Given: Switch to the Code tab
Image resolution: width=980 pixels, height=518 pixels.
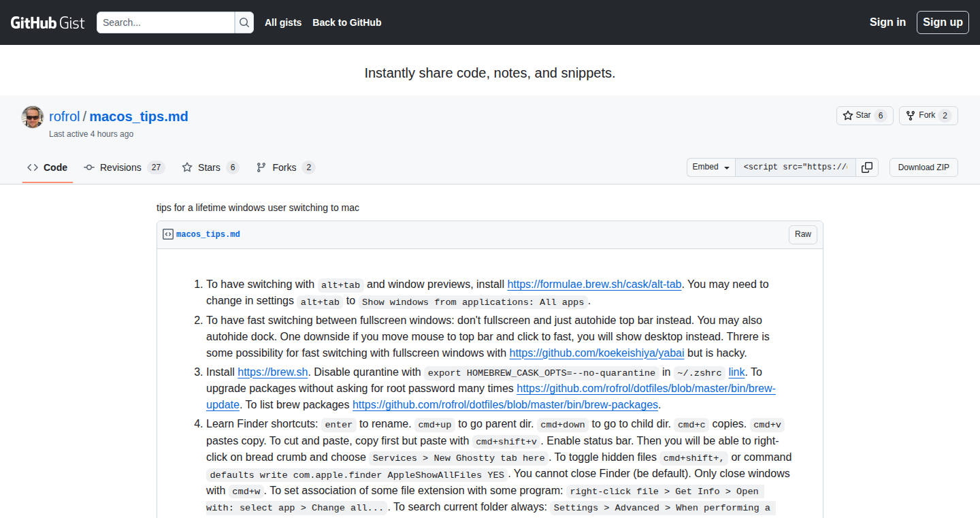Looking at the screenshot, I should [x=48, y=167].
